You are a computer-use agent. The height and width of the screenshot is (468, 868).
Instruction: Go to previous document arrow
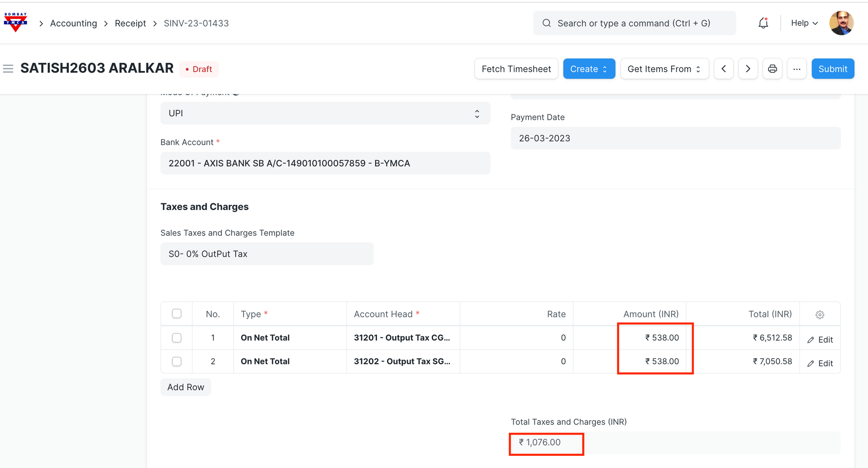(723, 69)
